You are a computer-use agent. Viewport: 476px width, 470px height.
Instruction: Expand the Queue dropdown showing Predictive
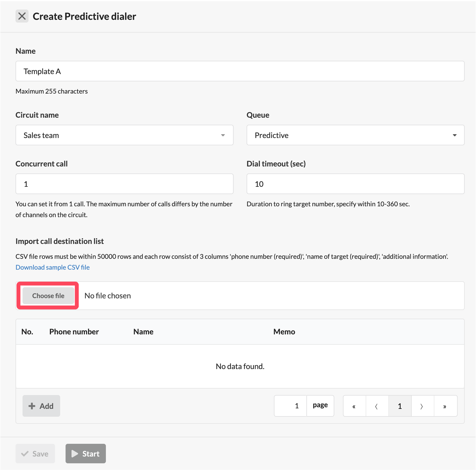(355, 135)
